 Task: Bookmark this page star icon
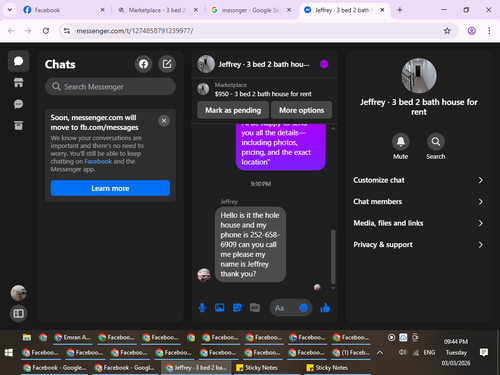click(x=447, y=31)
